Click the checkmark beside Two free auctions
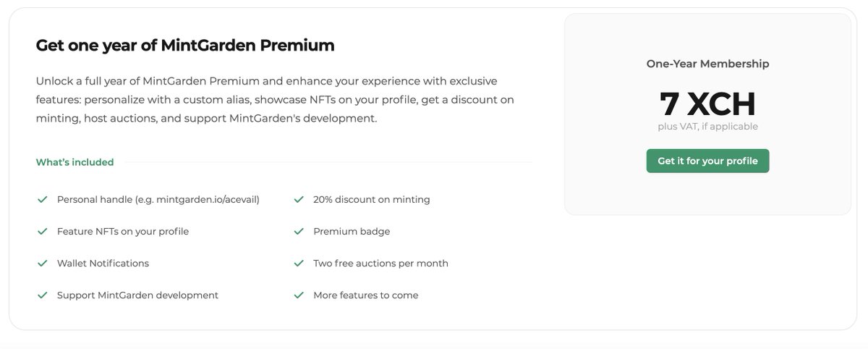Viewport: 868px width, 349px height. [x=299, y=263]
